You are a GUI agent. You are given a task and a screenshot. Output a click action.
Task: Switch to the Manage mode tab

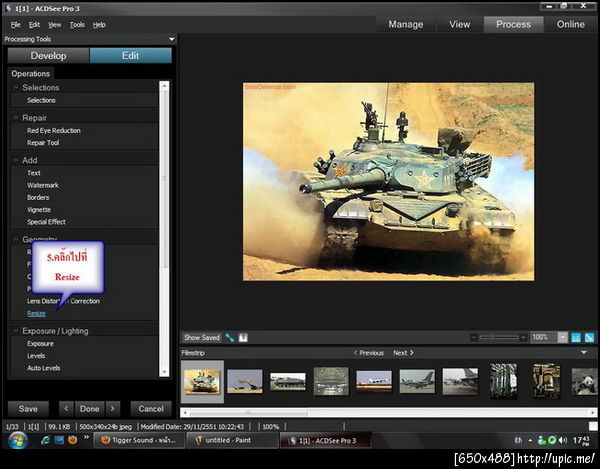[406, 24]
